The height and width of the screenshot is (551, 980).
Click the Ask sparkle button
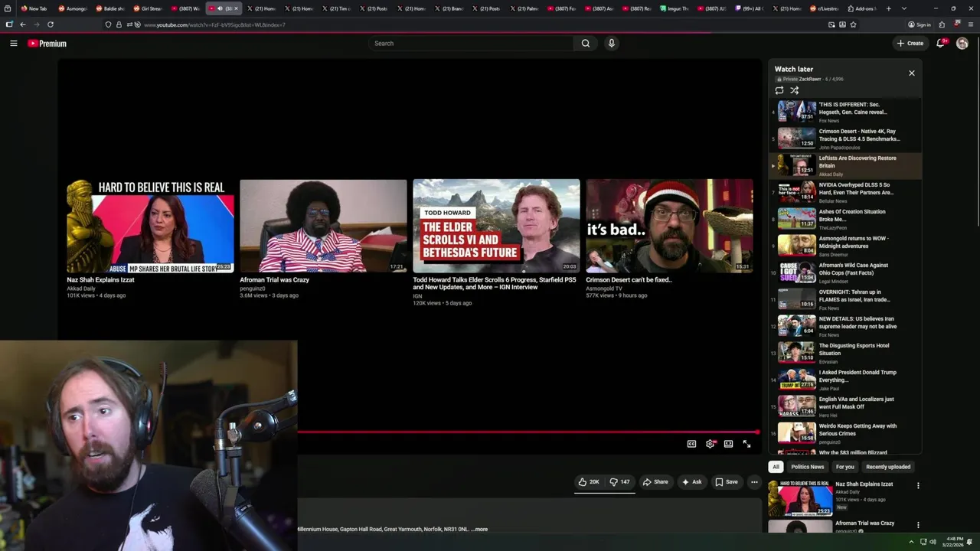tap(691, 482)
